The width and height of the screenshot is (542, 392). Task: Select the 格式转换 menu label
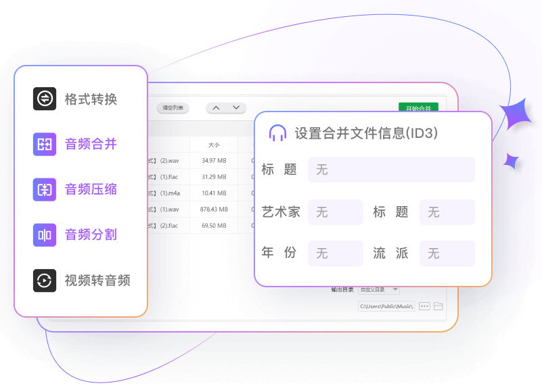pyautogui.click(x=91, y=99)
